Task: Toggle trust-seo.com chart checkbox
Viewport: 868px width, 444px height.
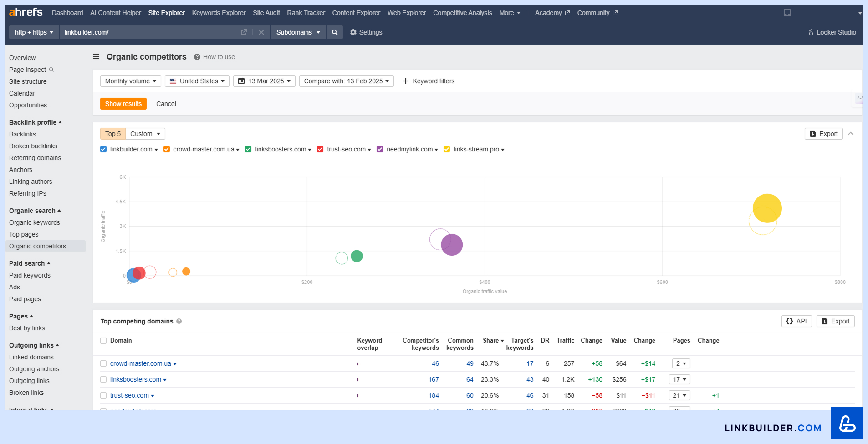Action: (x=320, y=149)
